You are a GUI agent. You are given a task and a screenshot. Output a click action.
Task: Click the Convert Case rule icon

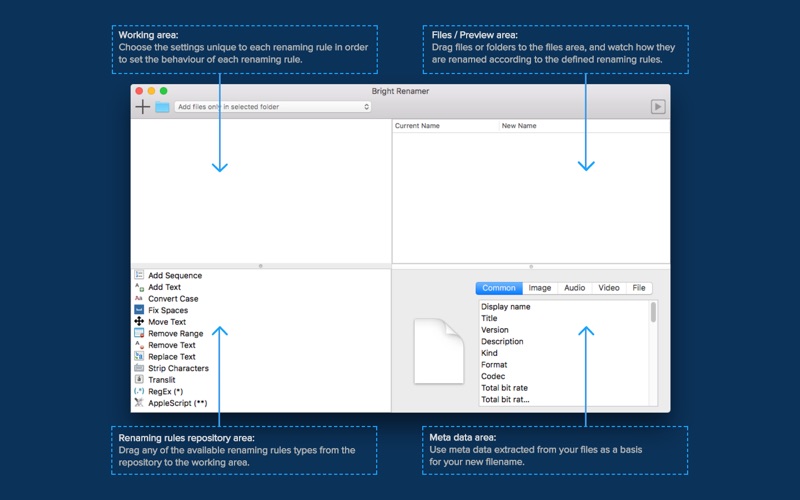click(139, 298)
